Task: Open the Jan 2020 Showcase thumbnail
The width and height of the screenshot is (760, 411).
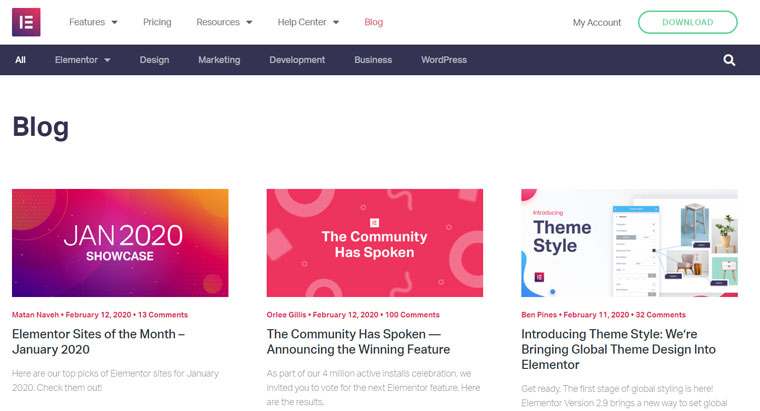Action: point(120,243)
